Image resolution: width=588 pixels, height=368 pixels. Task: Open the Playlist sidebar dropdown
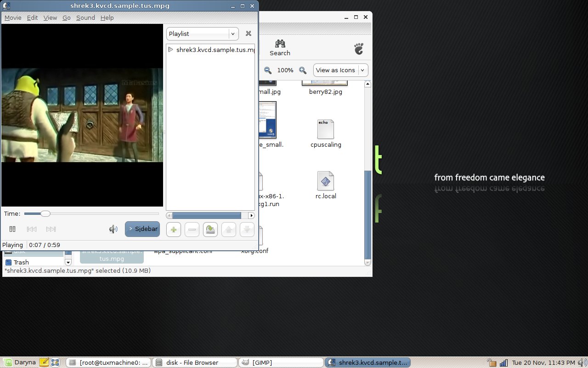tap(202, 34)
